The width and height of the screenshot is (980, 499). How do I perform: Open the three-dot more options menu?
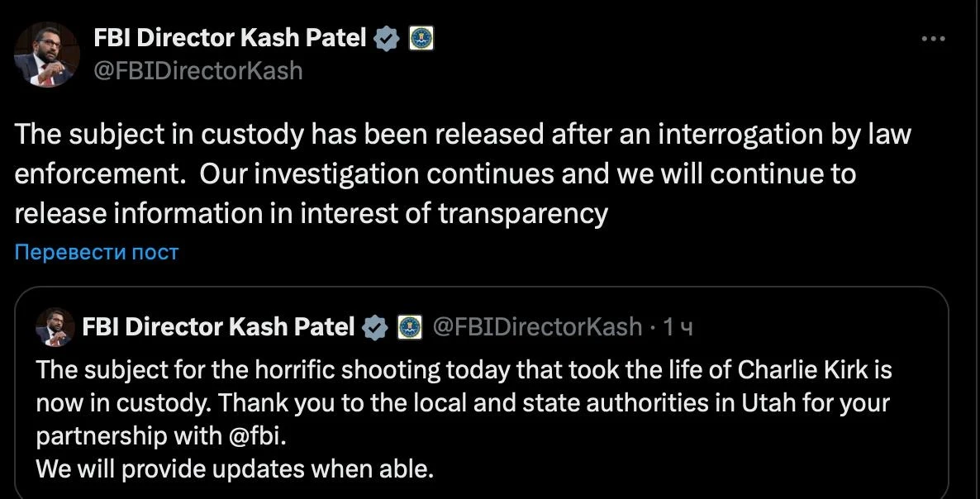tap(932, 39)
